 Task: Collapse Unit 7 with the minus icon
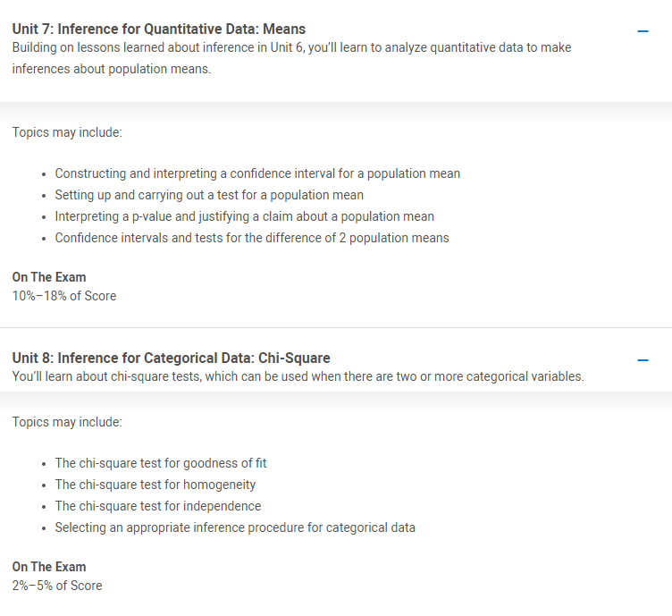point(643,31)
